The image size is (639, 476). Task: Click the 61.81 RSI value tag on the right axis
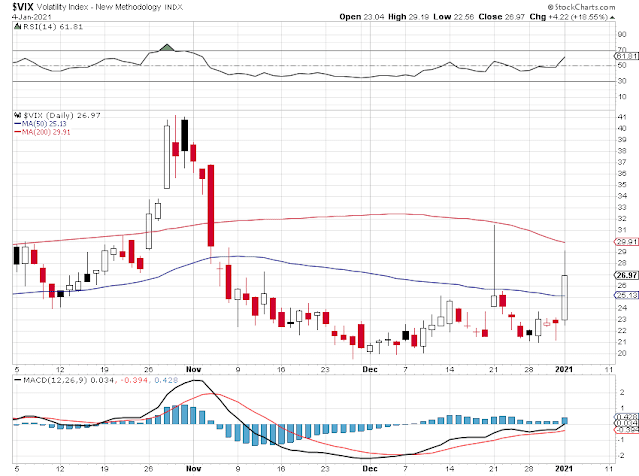click(626, 56)
